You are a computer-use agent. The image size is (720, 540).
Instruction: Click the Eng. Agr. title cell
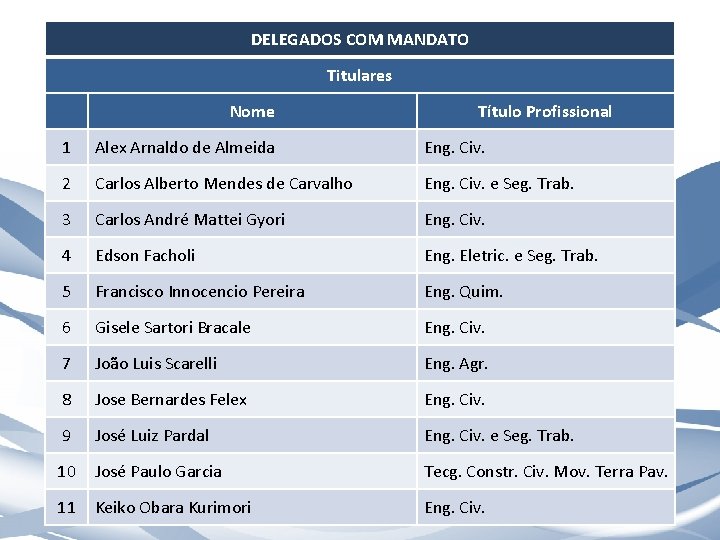[546, 363]
